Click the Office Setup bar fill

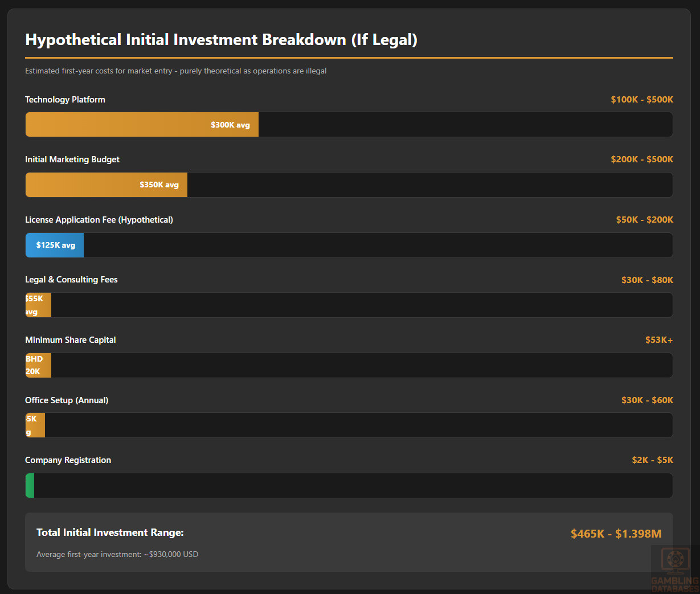point(35,425)
